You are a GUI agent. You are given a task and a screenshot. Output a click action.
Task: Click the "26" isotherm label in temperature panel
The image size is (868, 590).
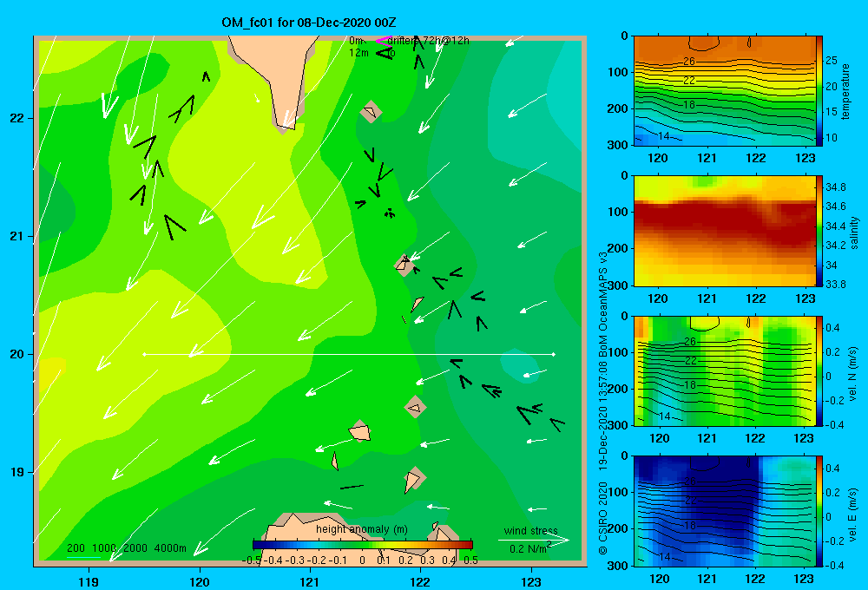click(x=688, y=62)
